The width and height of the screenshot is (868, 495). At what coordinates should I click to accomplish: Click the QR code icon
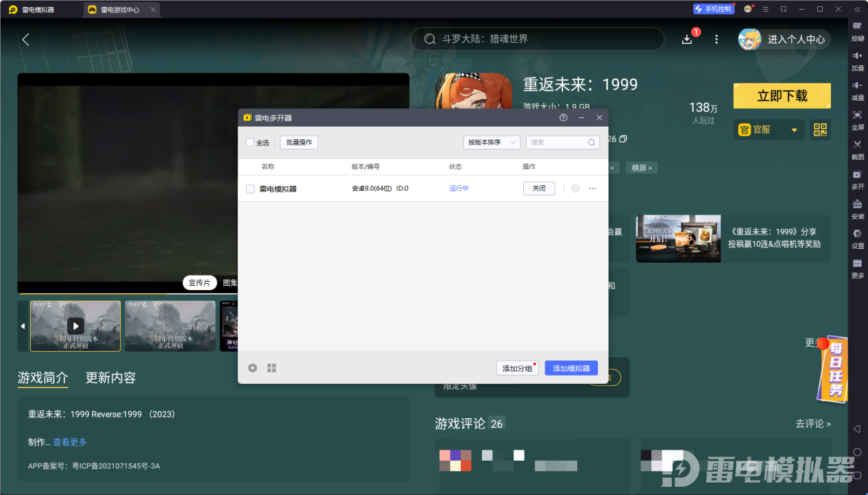[x=820, y=130]
